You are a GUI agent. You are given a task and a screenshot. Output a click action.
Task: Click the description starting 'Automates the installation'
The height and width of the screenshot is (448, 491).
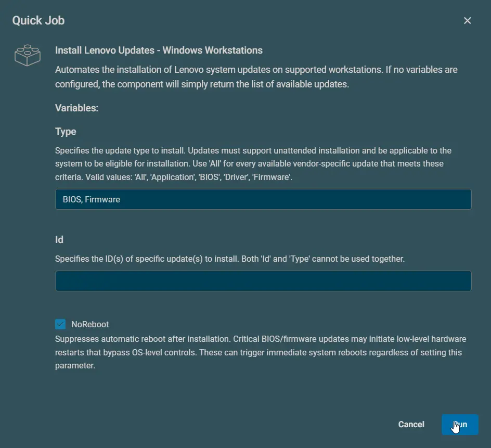(256, 77)
